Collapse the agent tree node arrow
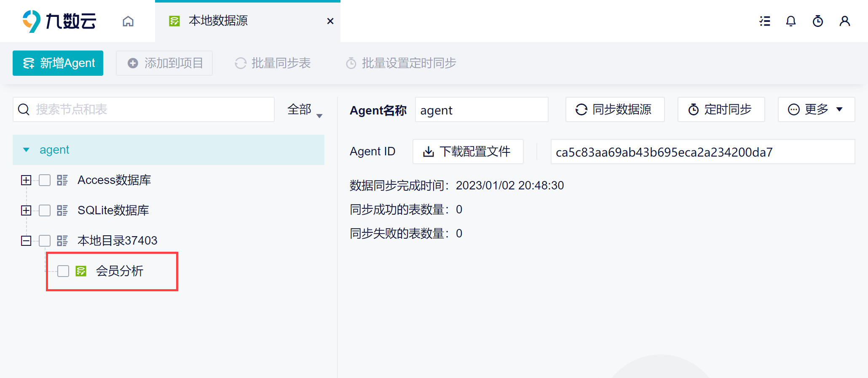868x378 pixels. (26, 150)
